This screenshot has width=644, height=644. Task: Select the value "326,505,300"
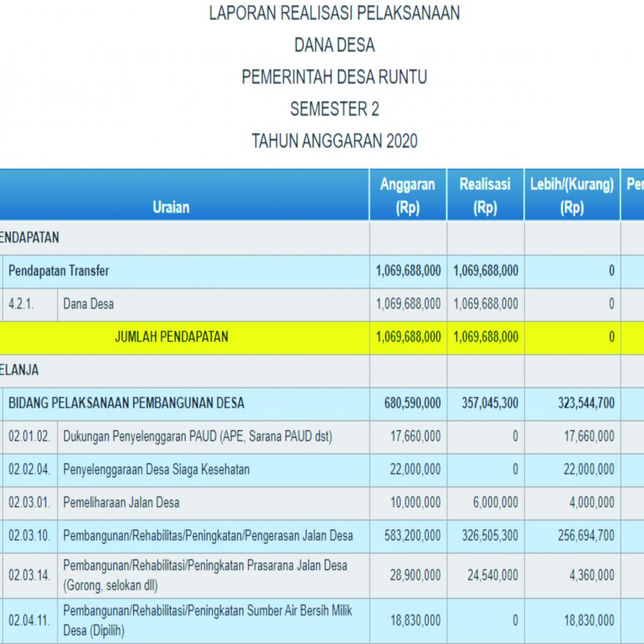pos(490,536)
